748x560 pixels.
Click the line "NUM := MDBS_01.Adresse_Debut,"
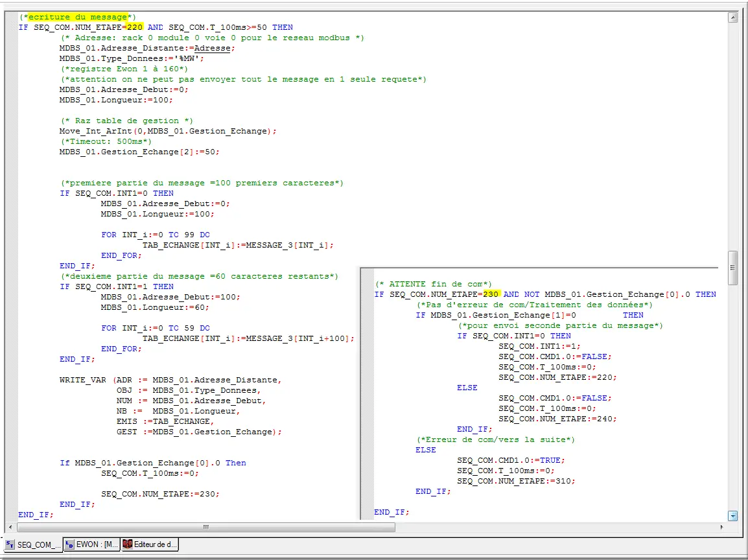click(x=191, y=401)
